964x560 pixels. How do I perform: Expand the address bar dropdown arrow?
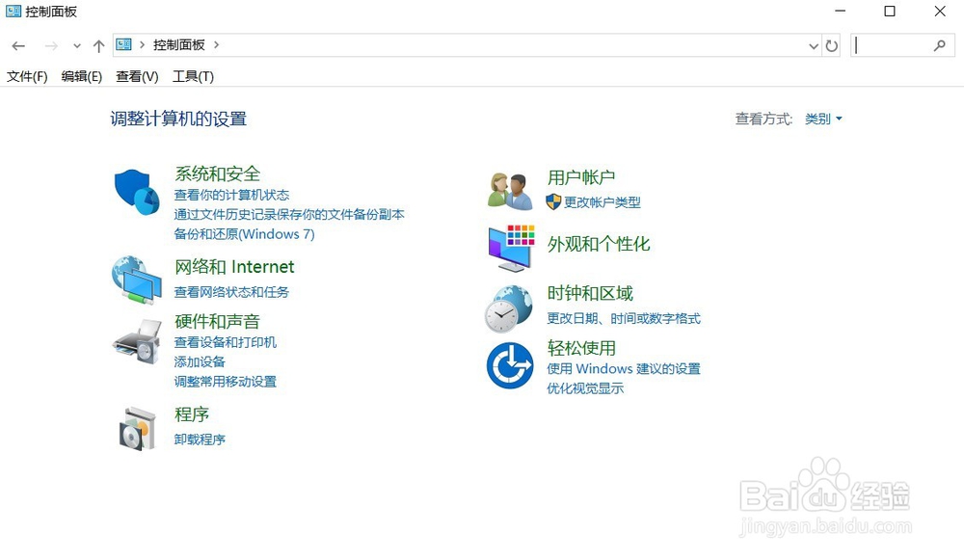tap(813, 44)
